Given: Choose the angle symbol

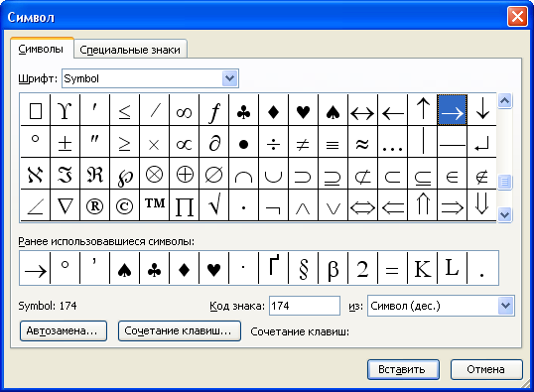Looking at the screenshot, I should click(36, 205).
